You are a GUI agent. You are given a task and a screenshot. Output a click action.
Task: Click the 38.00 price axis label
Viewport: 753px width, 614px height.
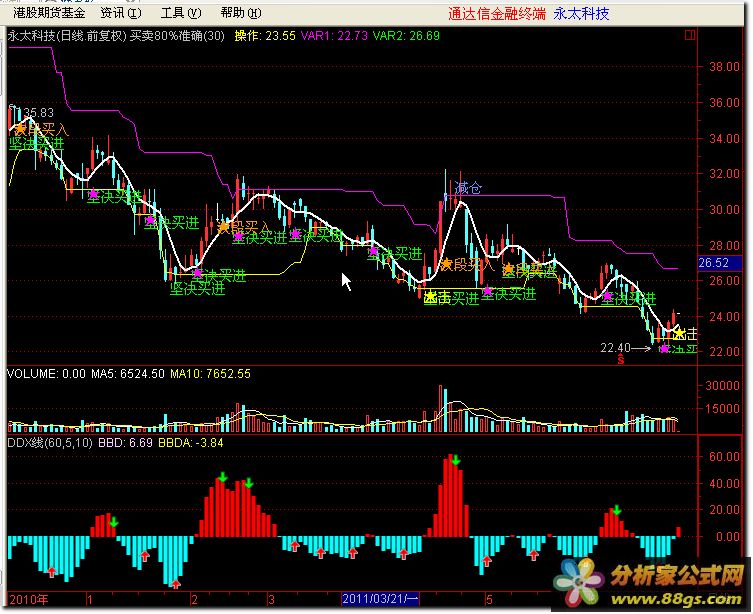click(x=725, y=67)
